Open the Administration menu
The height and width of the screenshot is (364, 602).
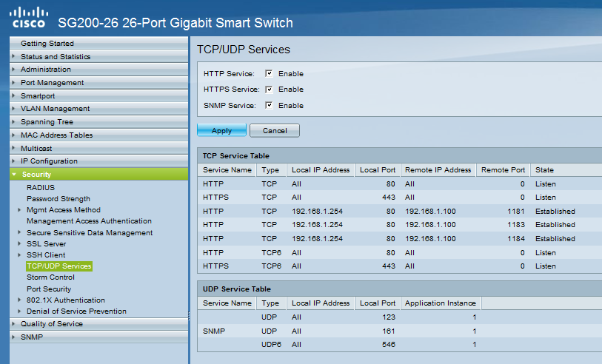tap(98, 70)
